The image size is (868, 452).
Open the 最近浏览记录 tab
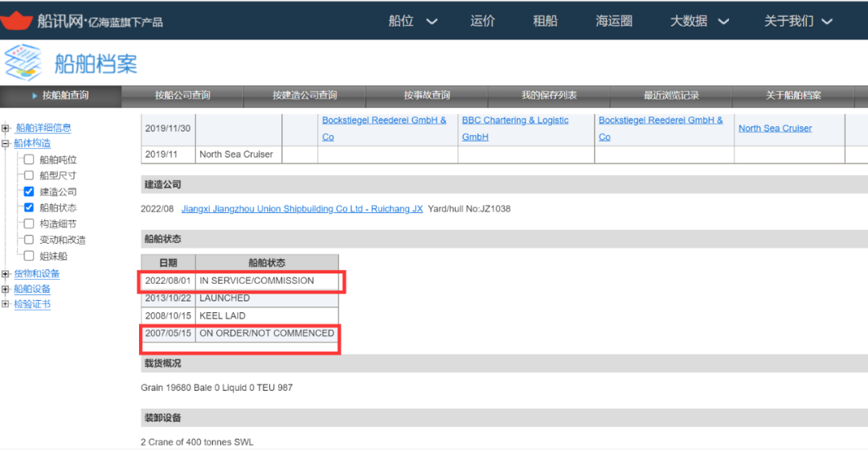(x=671, y=96)
